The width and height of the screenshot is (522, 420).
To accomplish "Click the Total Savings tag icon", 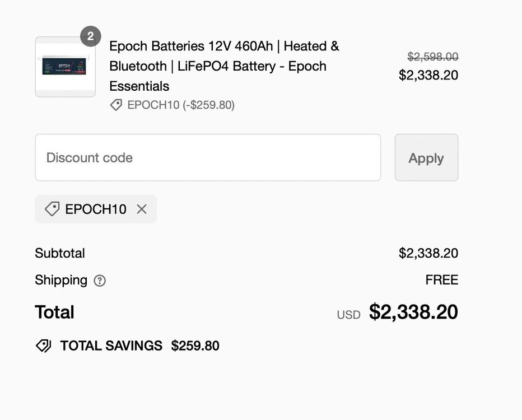I will (44, 346).
